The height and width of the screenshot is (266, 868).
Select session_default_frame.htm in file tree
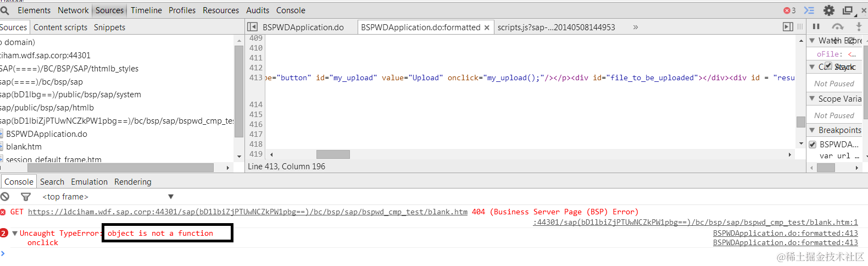click(53, 159)
